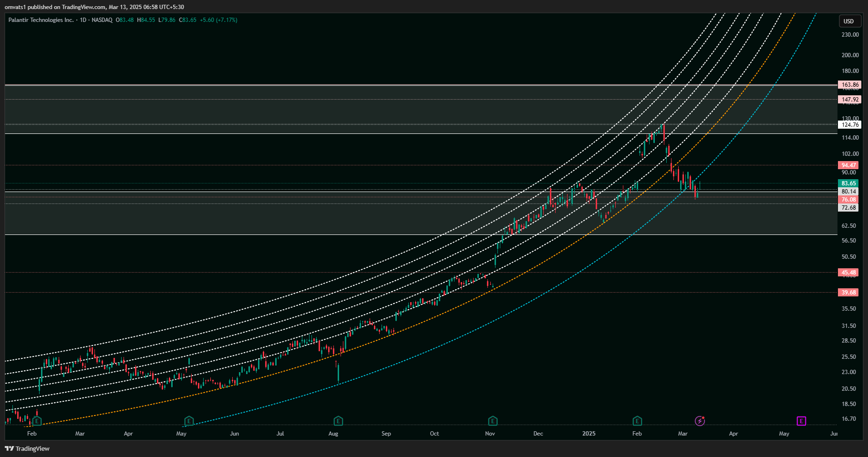Click the 16.70 price axis tick
Viewport: 868px width, 457px height.
848,419
